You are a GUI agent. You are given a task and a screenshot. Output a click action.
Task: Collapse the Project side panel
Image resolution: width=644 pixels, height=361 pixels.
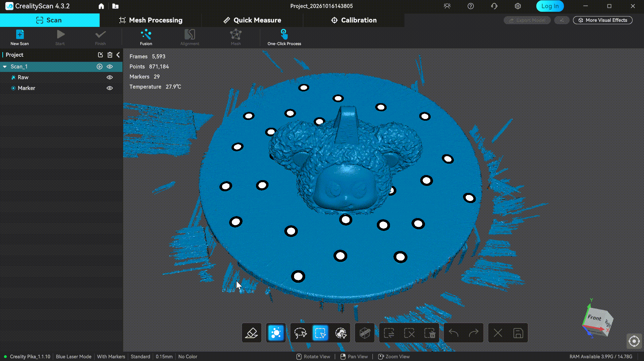coord(118,55)
